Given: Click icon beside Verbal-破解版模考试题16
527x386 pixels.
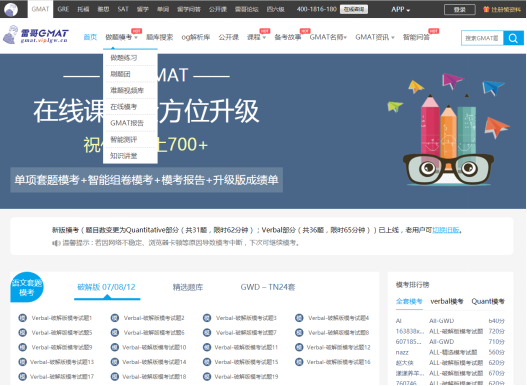Looking at the screenshot, I should pos(299,362).
